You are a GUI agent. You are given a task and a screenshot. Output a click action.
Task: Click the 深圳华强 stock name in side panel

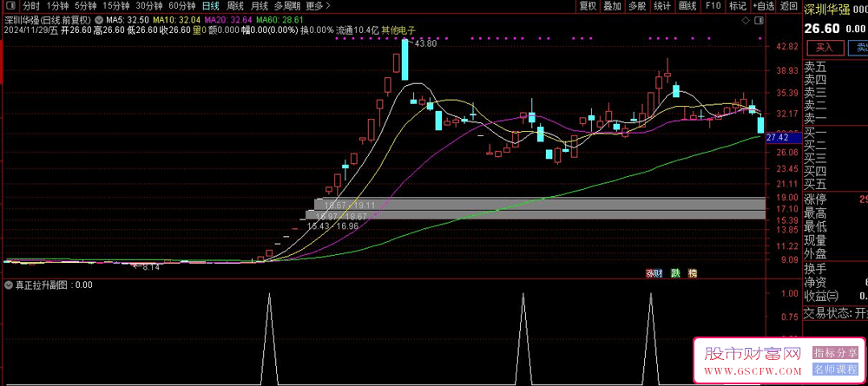(x=826, y=9)
